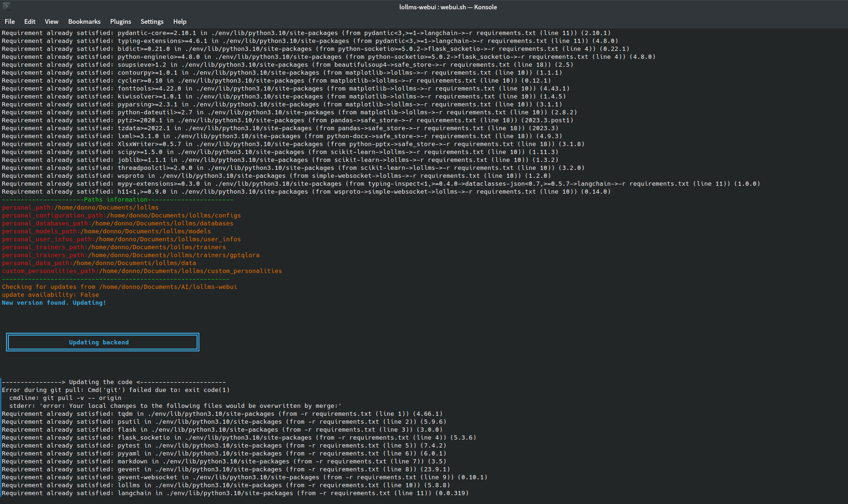Open the Bookmarks menu

(x=84, y=21)
